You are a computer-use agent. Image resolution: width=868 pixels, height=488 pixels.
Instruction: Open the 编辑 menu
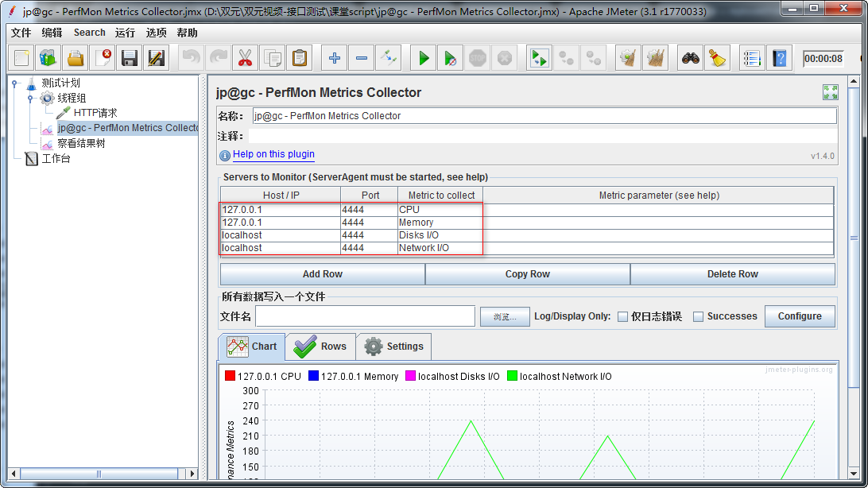tap(52, 33)
